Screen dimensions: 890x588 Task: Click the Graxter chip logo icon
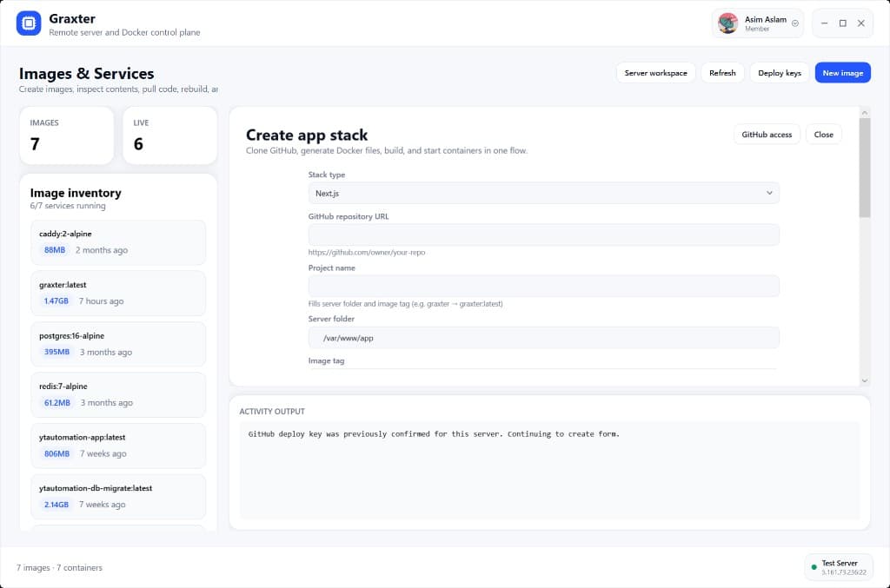29,23
